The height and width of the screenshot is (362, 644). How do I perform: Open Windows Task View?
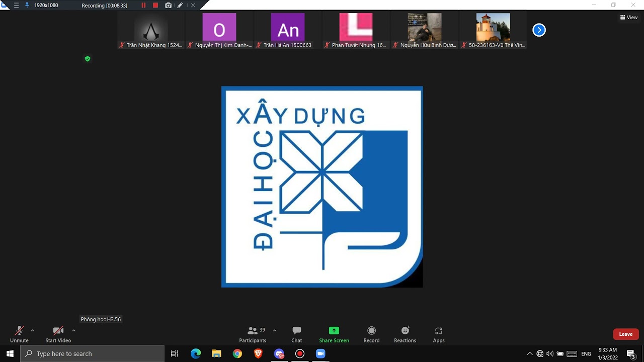click(175, 353)
